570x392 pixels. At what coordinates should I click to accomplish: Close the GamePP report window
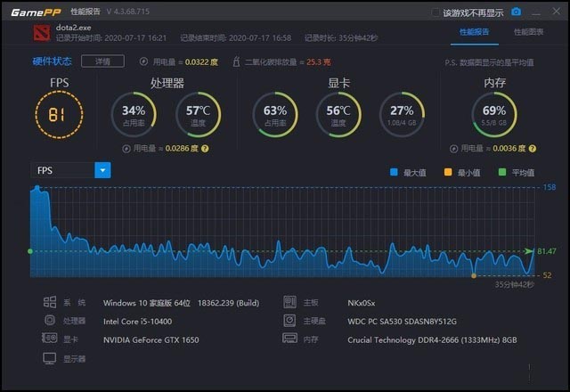(x=556, y=12)
